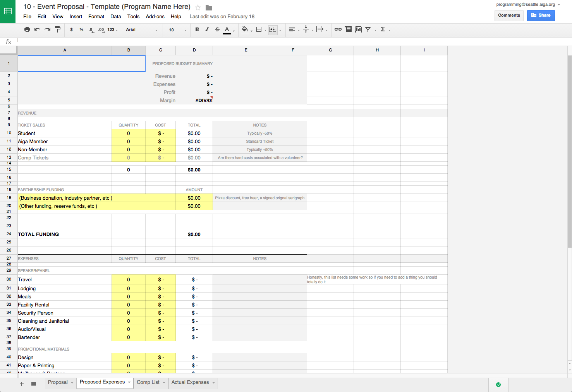Select column B header
Viewport: 572px width, 392px height.
[x=129, y=50]
